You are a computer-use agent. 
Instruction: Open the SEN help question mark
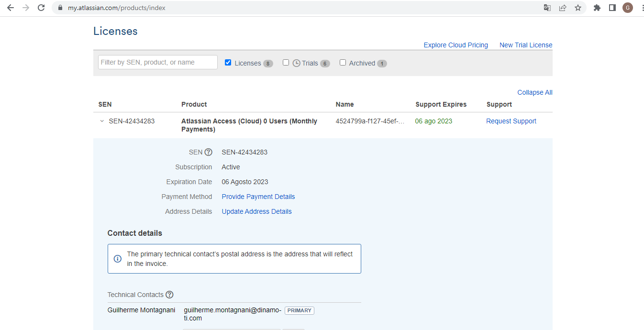point(208,152)
